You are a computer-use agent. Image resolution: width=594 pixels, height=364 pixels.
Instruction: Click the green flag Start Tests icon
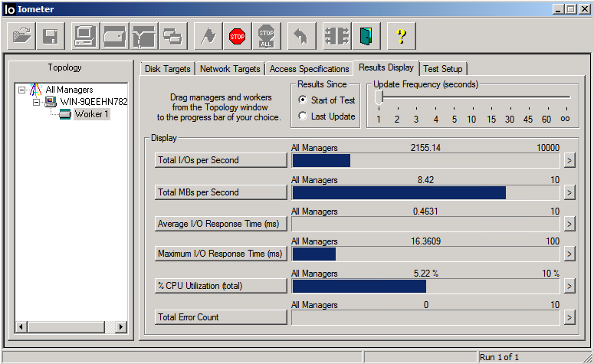pyautogui.click(x=208, y=36)
